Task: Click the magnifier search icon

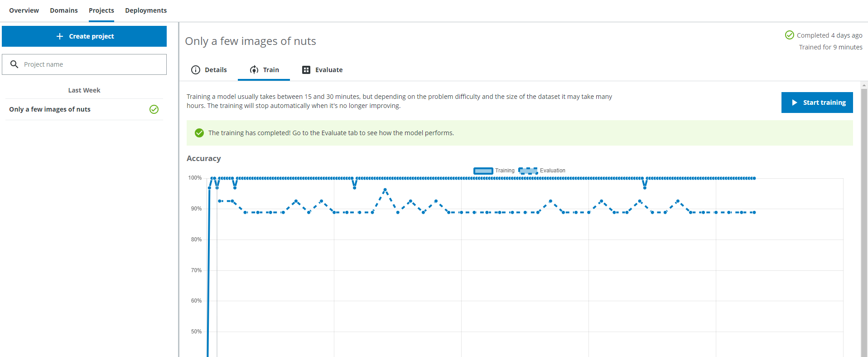Action: coord(14,64)
